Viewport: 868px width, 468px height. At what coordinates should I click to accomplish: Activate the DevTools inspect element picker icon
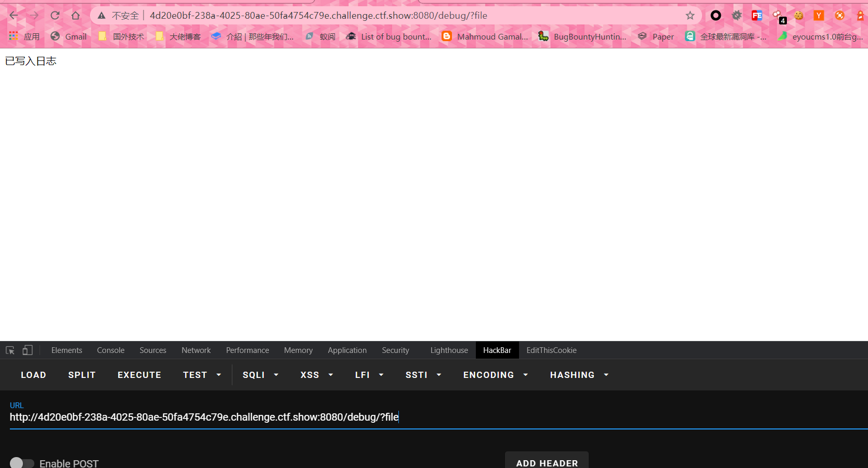pyautogui.click(x=10, y=350)
